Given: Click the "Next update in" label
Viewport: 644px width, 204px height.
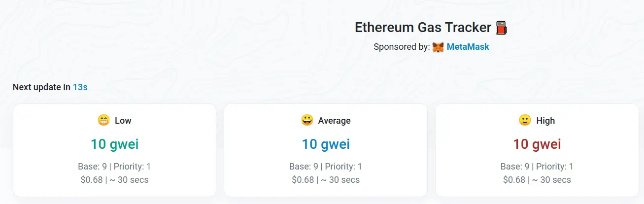Looking at the screenshot, I should click(41, 87).
